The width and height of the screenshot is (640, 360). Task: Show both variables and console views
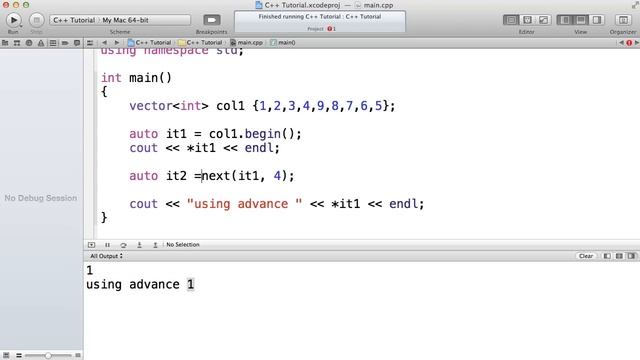coord(619,256)
